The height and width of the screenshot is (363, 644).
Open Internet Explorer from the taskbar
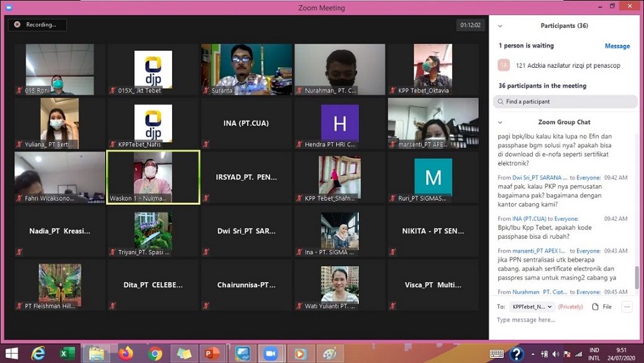point(39,353)
